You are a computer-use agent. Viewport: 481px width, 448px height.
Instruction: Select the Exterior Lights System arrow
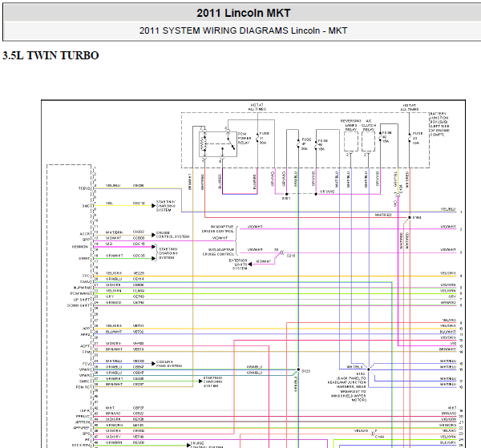point(250,264)
